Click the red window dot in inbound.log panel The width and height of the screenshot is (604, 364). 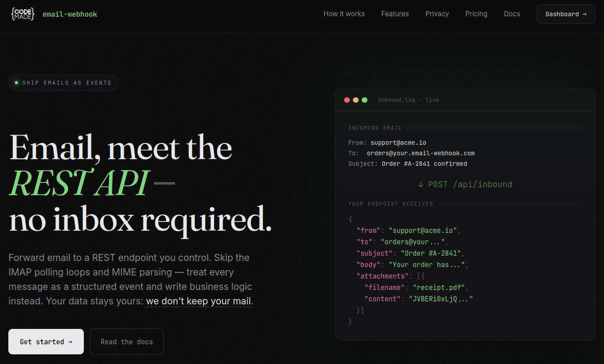347,100
